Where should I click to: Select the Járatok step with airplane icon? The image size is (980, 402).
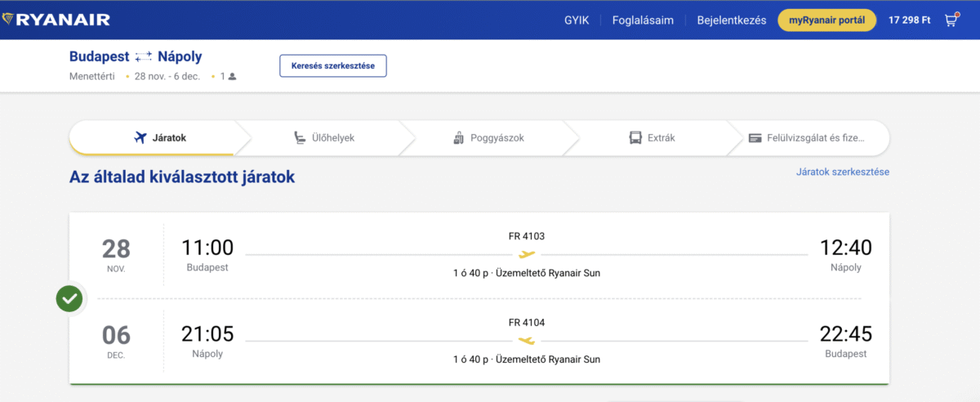click(x=161, y=138)
